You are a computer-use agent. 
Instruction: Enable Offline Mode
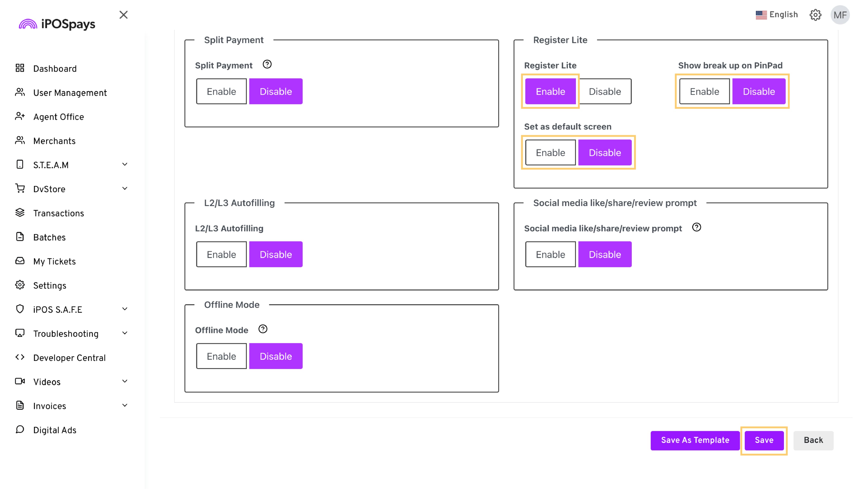tap(221, 356)
